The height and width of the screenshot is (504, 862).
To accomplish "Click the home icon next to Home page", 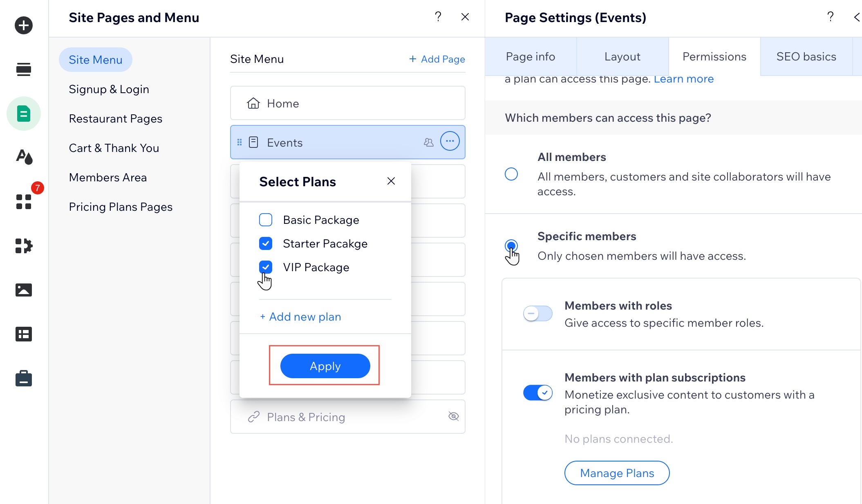I will pos(253,103).
